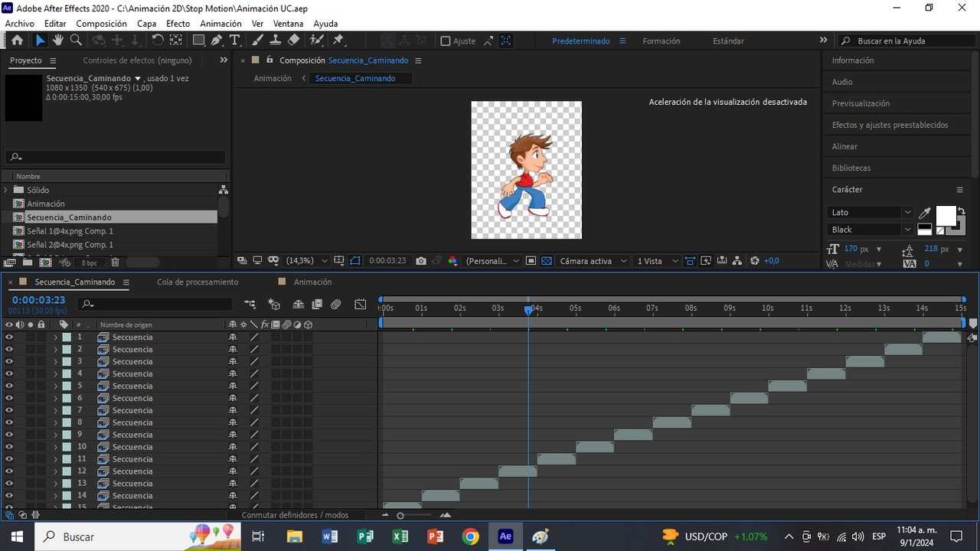Toggle frame blending switch in timeline header
Image resolution: width=980 pixels, height=551 pixels.
[317, 304]
